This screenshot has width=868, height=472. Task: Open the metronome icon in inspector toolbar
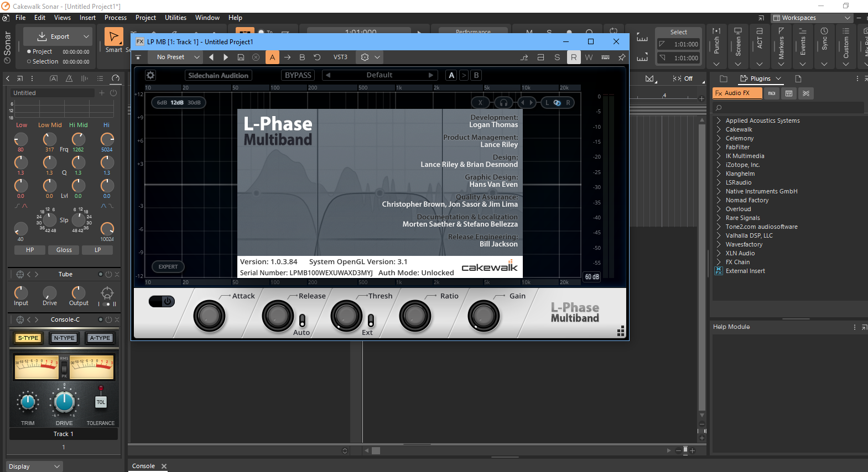point(69,78)
